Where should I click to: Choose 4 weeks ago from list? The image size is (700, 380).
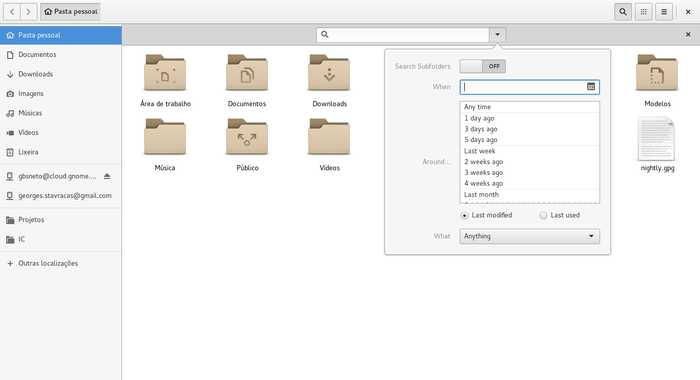coord(529,183)
